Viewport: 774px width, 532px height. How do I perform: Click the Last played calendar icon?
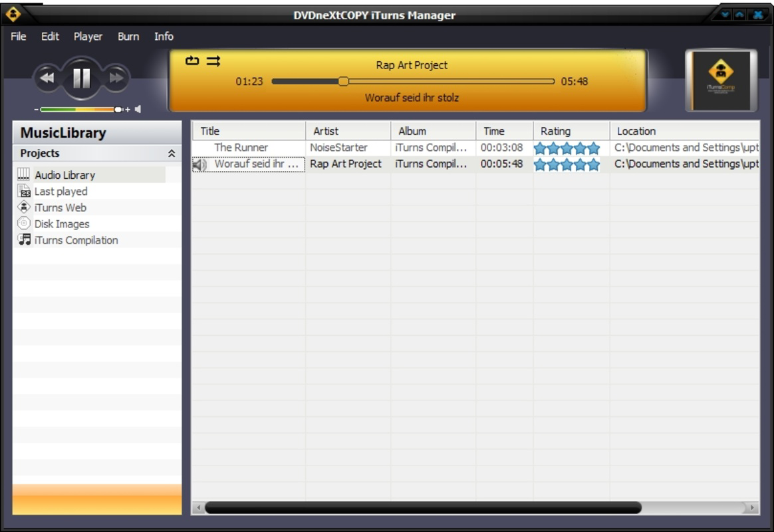click(x=24, y=190)
